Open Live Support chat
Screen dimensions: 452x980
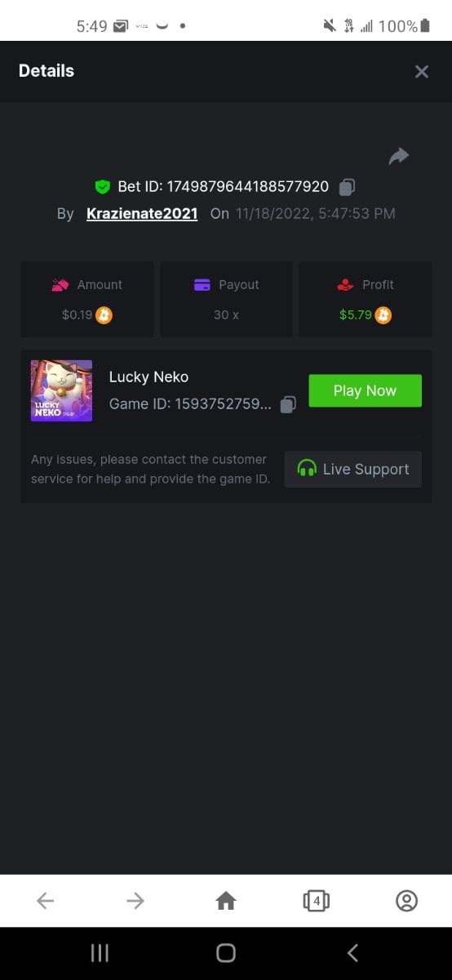point(352,469)
